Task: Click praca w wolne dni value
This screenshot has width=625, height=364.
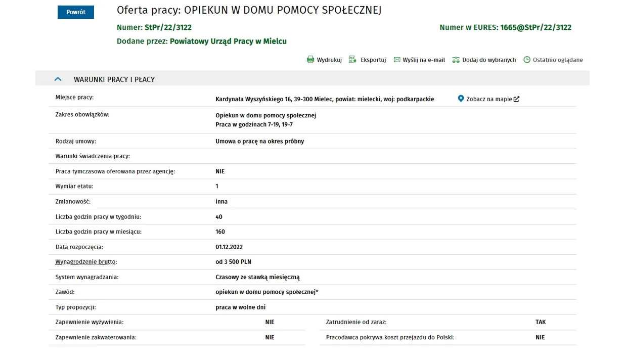Action: pyautogui.click(x=240, y=307)
